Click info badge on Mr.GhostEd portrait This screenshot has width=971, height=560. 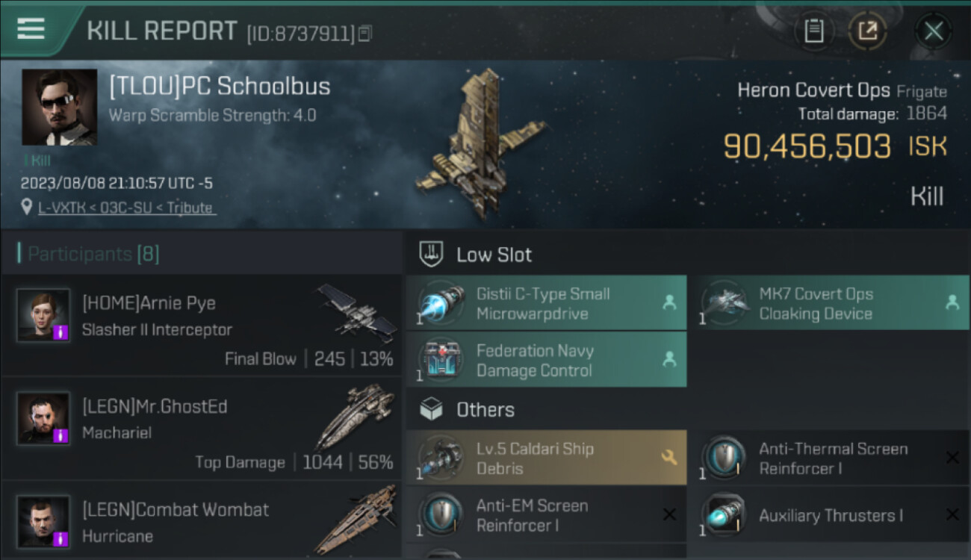[x=61, y=435]
